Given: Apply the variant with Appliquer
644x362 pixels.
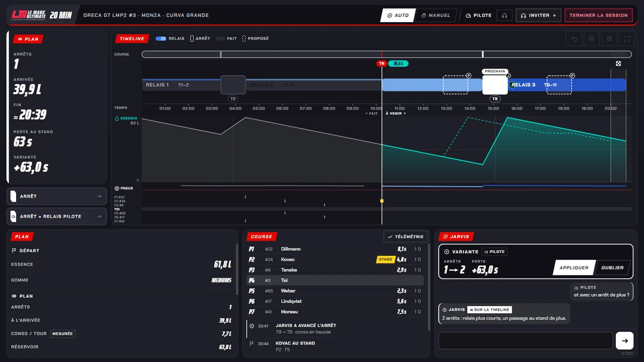Looking at the screenshot, I should pyautogui.click(x=574, y=267).
